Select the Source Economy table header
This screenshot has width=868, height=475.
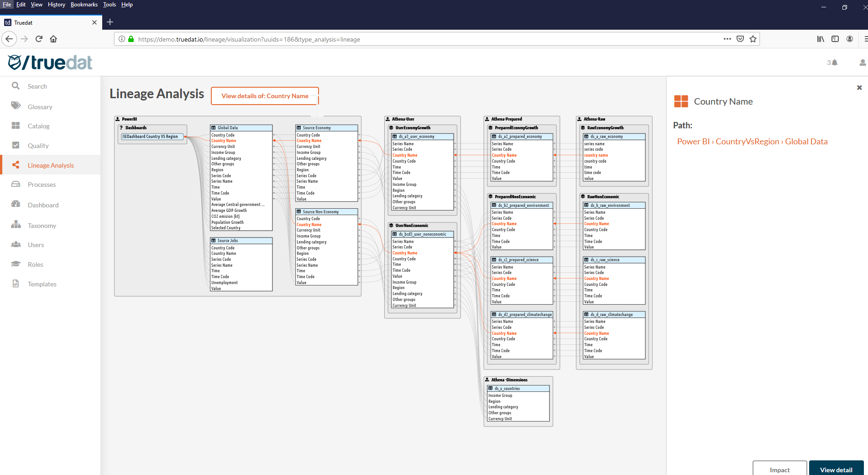pos(327,128)
